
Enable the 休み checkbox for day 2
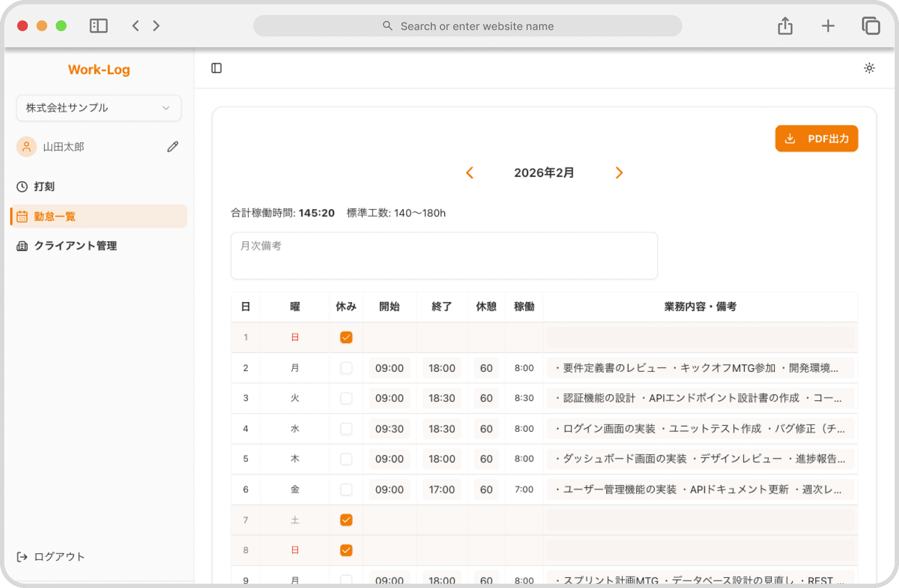pyautogui.click(x=346, y=368)
